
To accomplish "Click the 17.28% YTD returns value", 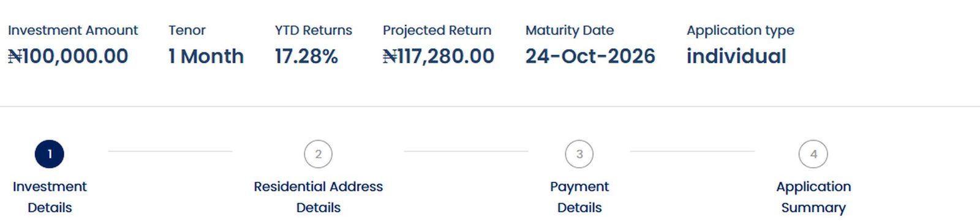I will [306, 56].
